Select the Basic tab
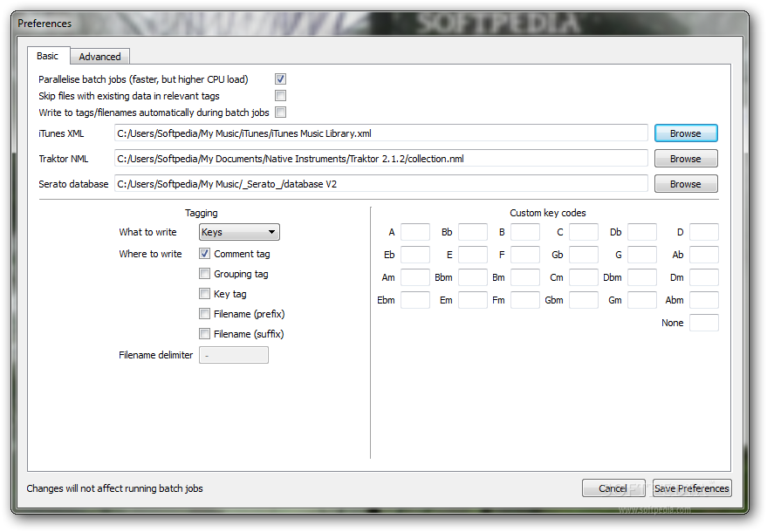767x532 pixels. 48,56
